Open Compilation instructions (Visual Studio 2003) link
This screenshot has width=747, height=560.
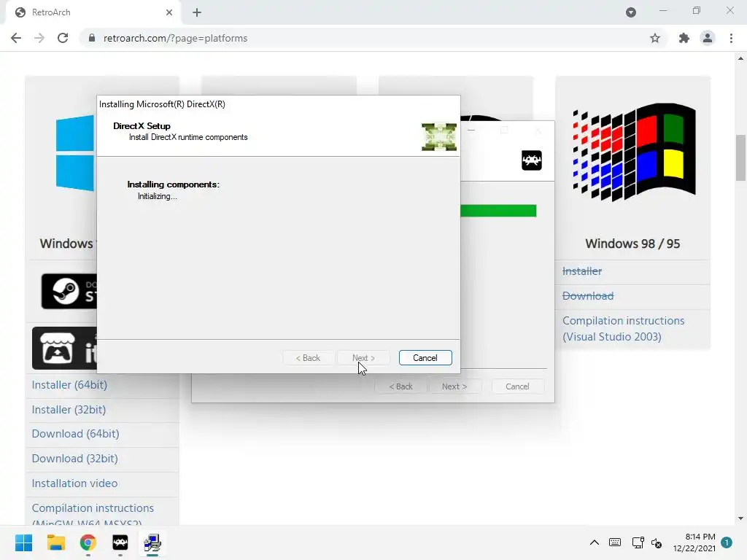(623, 329)
